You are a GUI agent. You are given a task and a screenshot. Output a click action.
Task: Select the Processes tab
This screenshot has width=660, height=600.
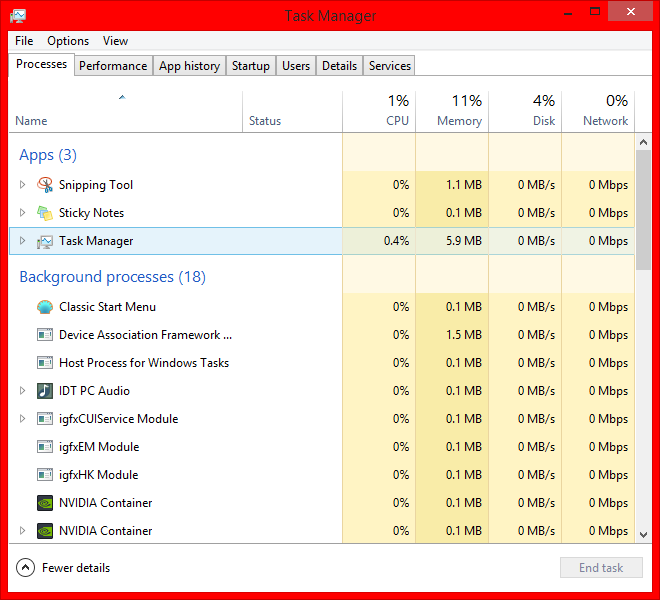point(41,64)
